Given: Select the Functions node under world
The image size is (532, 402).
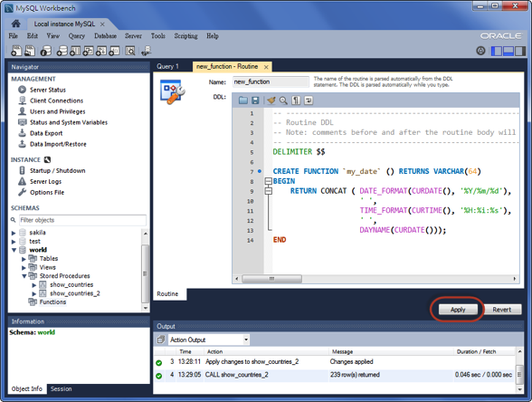Looking at the screenshot, I should (x=52, y=301).
